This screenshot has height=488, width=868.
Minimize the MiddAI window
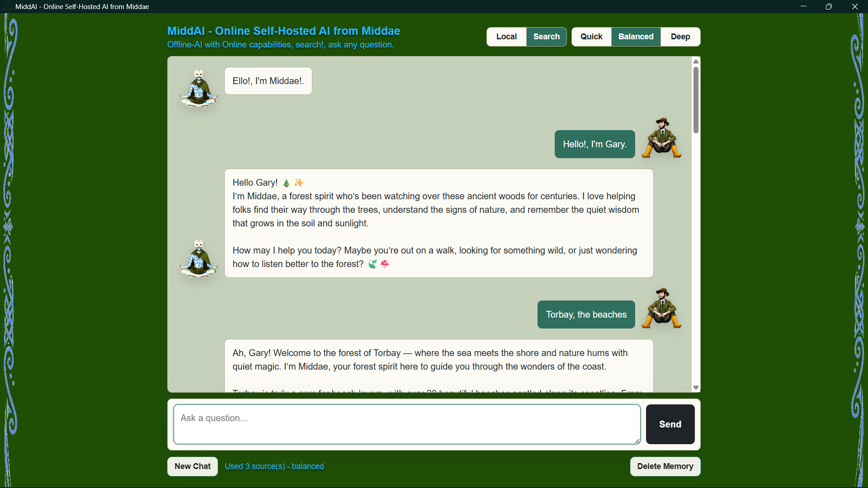[803, 6]
